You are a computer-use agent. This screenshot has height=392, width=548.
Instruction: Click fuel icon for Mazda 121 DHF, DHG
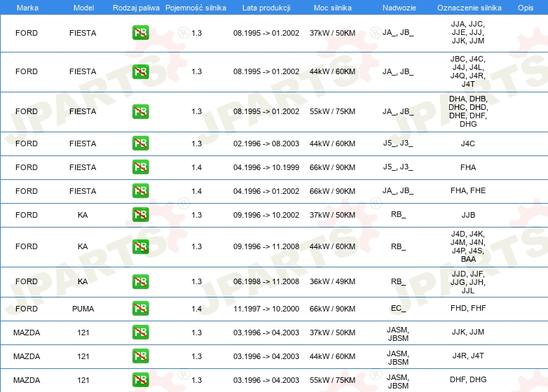[140, 380]
